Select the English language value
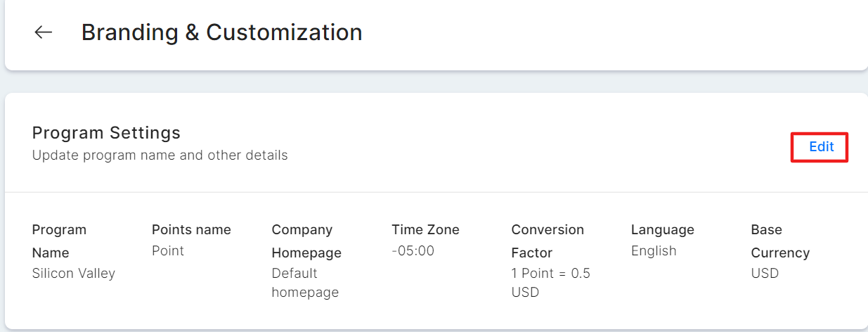The width and height of the screenshot is (868, 332). tap(653, 251)
